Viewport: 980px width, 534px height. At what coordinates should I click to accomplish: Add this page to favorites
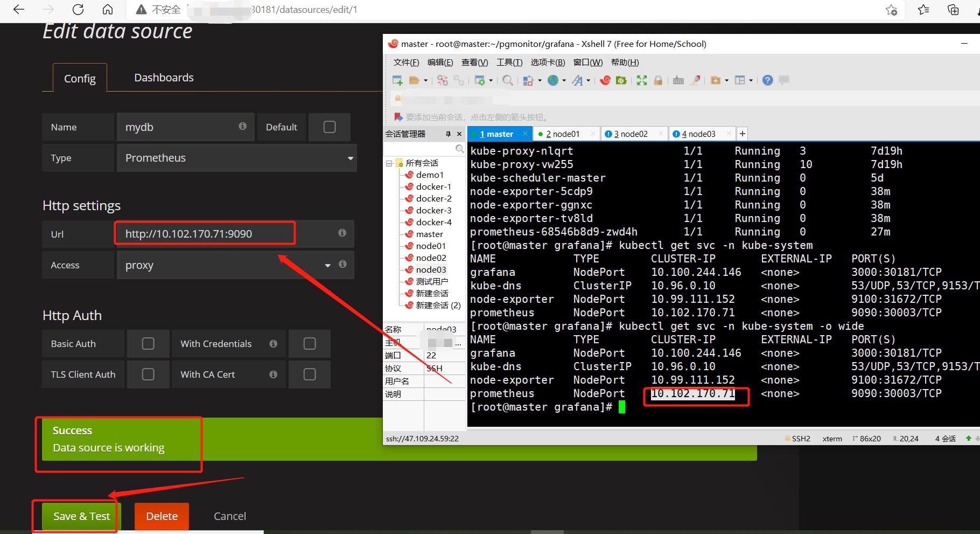891,10
